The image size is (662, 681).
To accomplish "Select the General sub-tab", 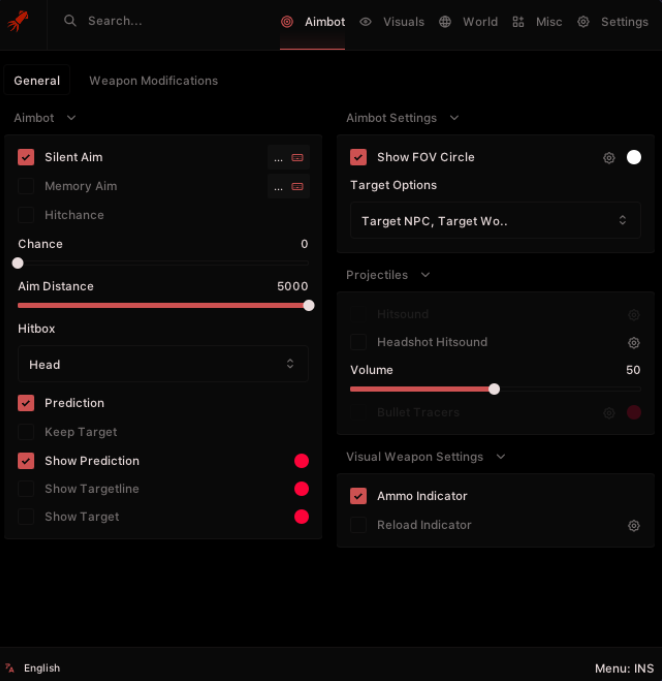I will click(37, 80).
